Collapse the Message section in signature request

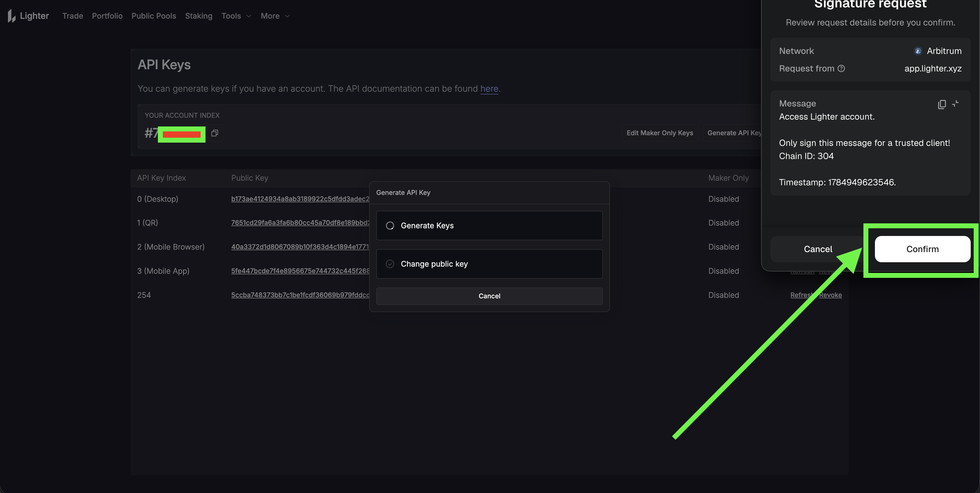click(956, 103)
